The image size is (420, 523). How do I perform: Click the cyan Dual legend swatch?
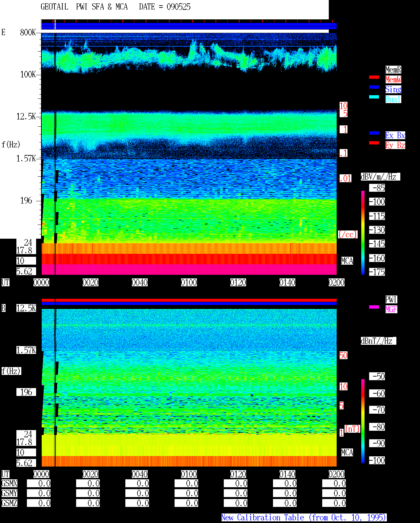coord(374,97)
